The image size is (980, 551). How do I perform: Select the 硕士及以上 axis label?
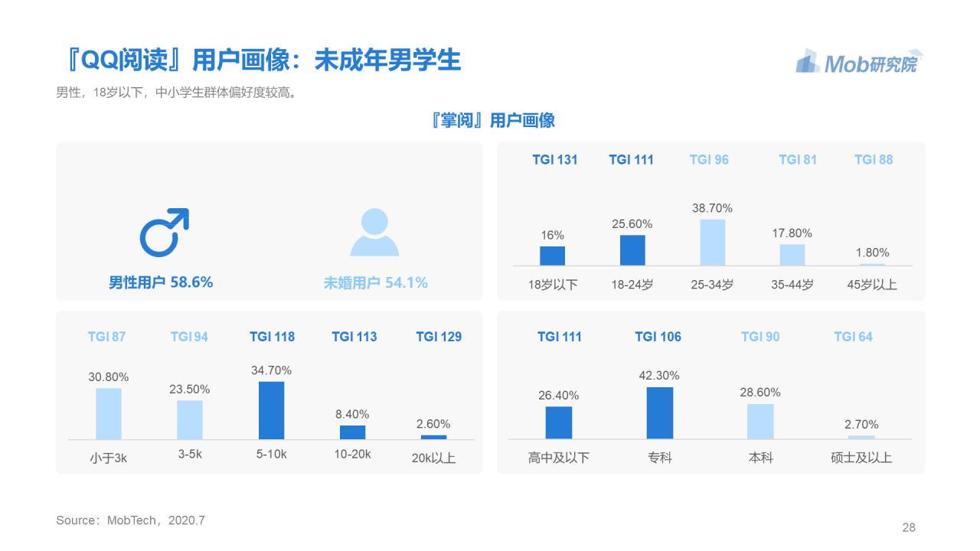[861, 458]
